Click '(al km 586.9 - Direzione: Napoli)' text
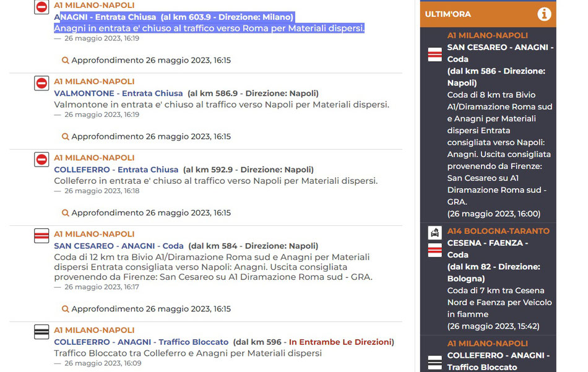Screen dimensions: 588x372 pyautogui.click(x=253, y=93)
